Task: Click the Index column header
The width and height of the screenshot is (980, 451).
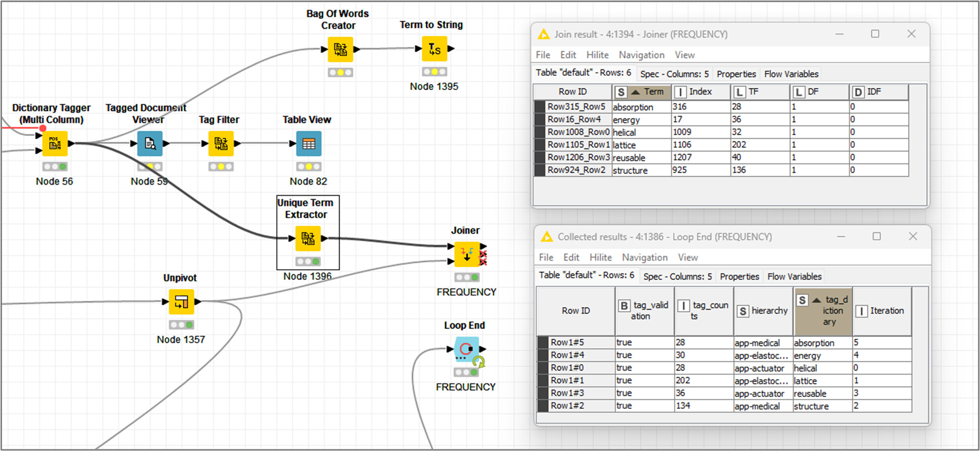Action: pyautogui.click(x=701, y=92)
